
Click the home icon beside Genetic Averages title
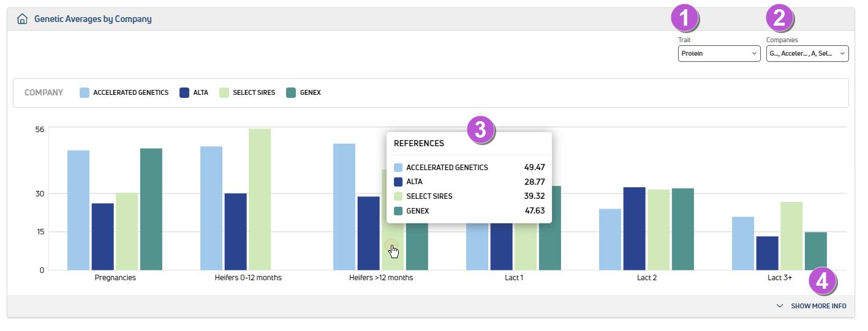click(23, 19)
